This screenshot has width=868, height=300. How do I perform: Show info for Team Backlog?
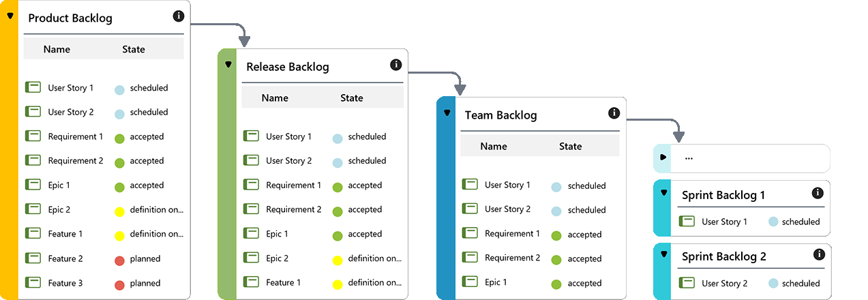coord(614,113)
